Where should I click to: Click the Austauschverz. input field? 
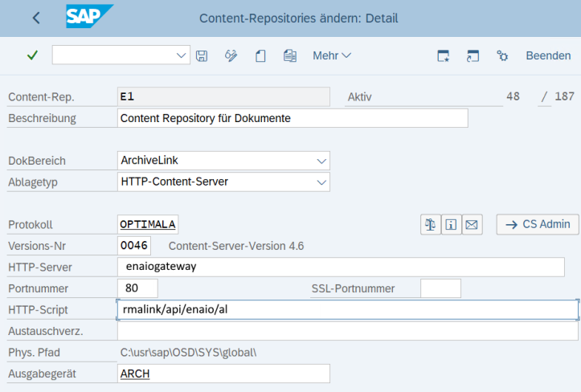click(x=347, y=331)
